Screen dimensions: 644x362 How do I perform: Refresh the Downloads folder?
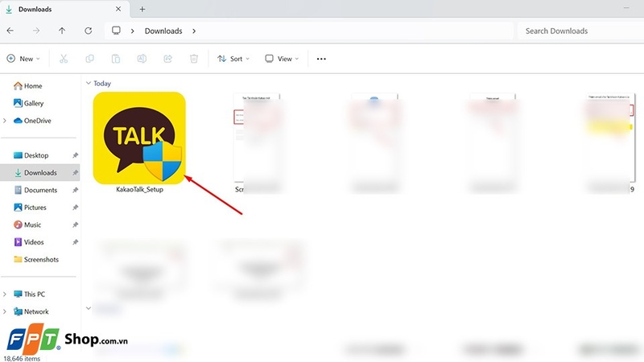click(x=89, y=31)
